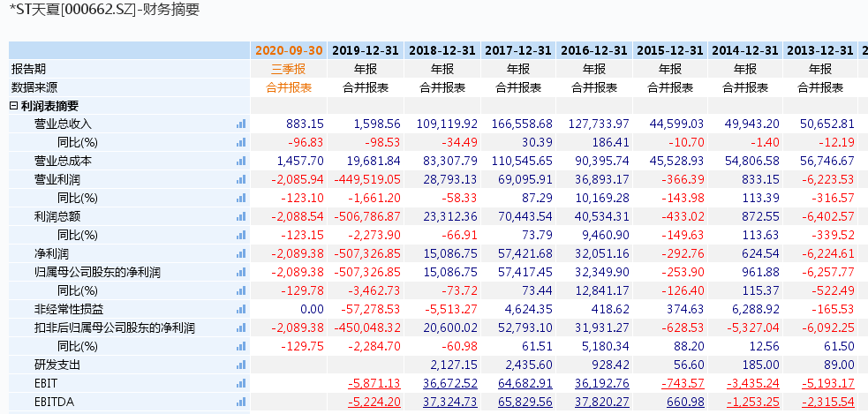Open EBITDA value 660.98 link
This screenshot has height=414, width=868.
(x=686, y=402)
